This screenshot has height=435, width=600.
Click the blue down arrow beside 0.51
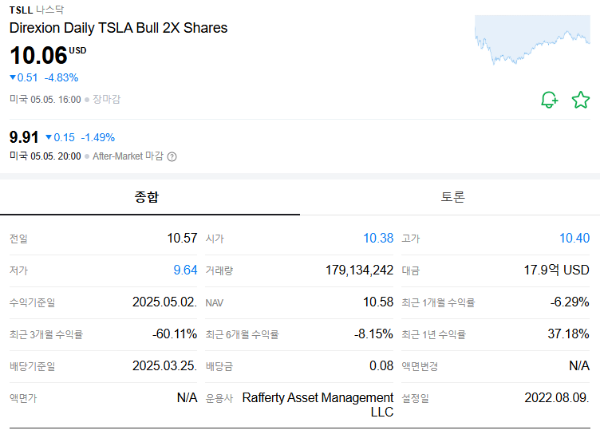[x=13, y=78]
